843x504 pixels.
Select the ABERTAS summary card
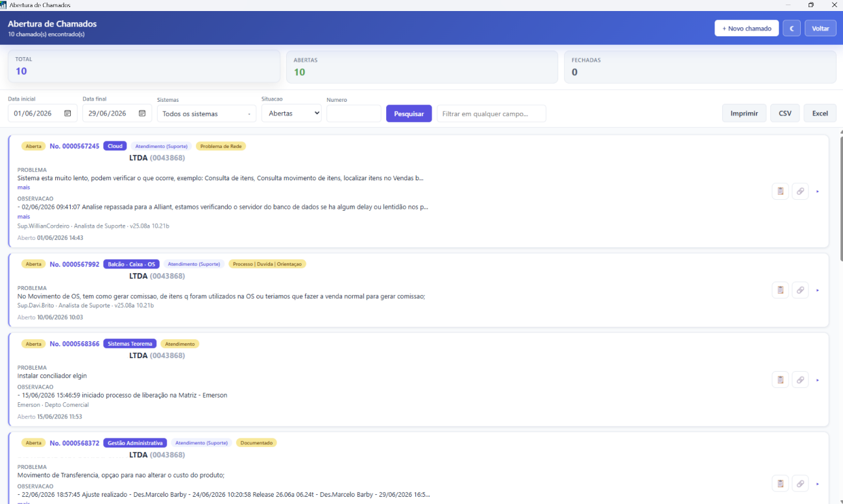click(422, 67)
